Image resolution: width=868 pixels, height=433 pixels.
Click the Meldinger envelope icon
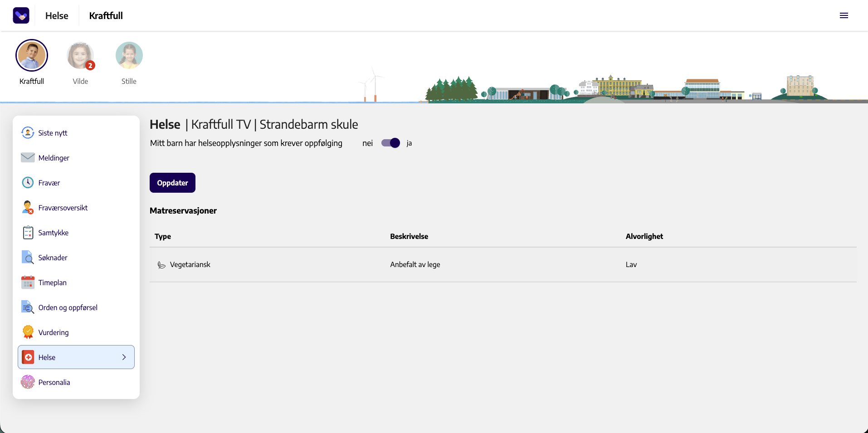tap(28, 158)
